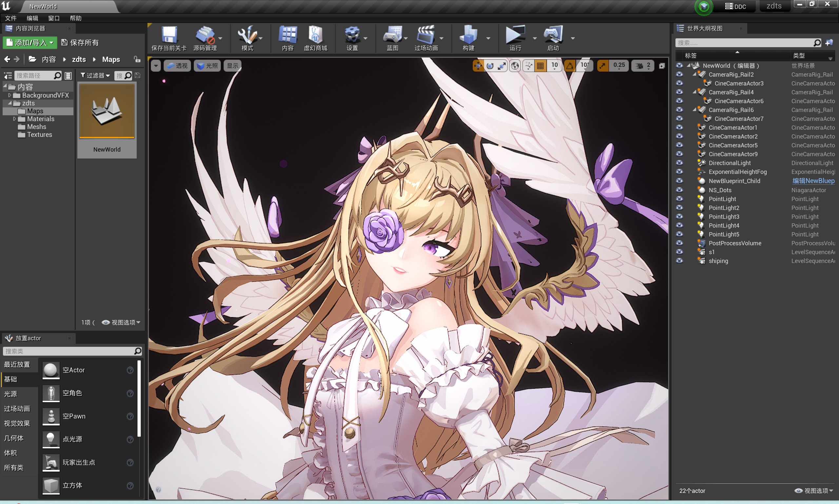Hide CineCameraActor1 with eye icon
Image resolution: width=839 pixels, height=504 pixels.
click(x=679, y=127)
